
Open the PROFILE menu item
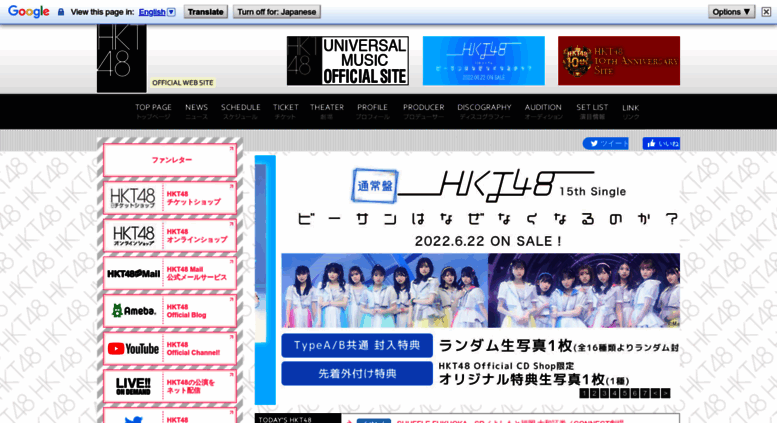(372, 111)
